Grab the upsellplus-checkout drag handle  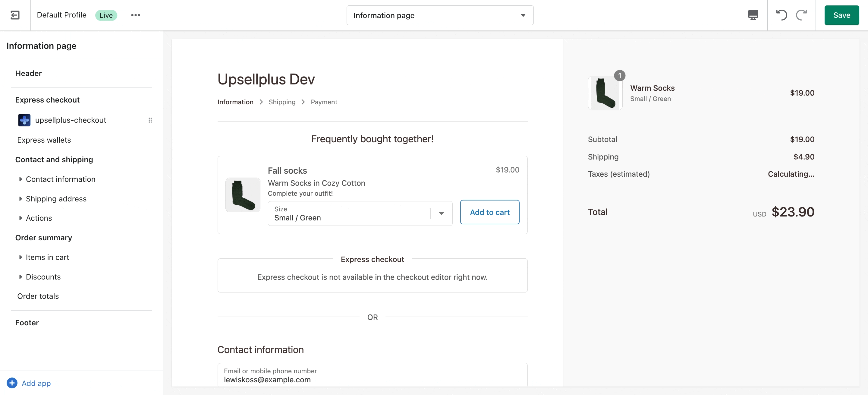click(150, 120)
